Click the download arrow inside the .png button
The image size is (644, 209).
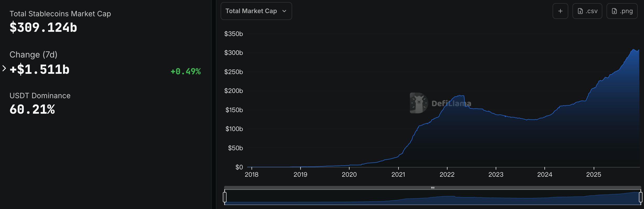(x=614, y=11)
